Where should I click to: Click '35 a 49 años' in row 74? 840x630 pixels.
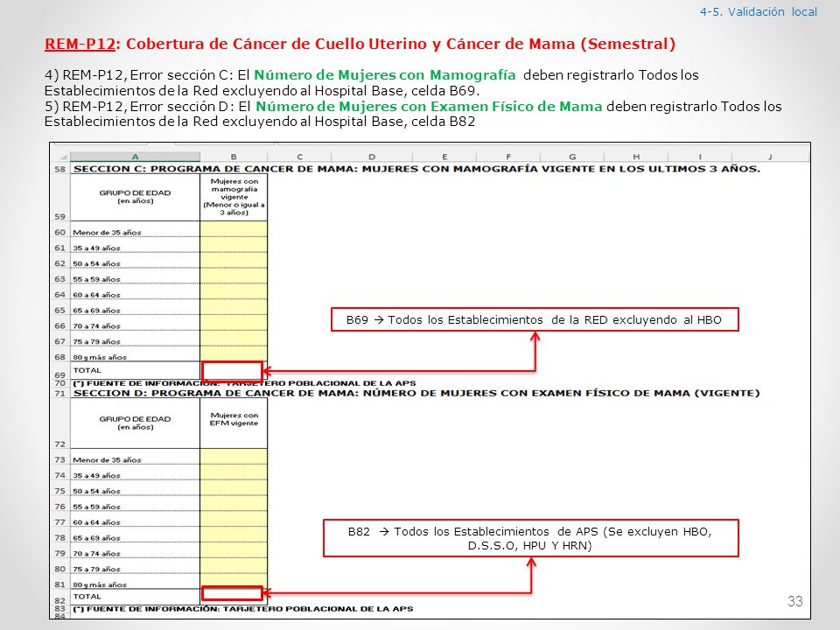click(96, 476)
